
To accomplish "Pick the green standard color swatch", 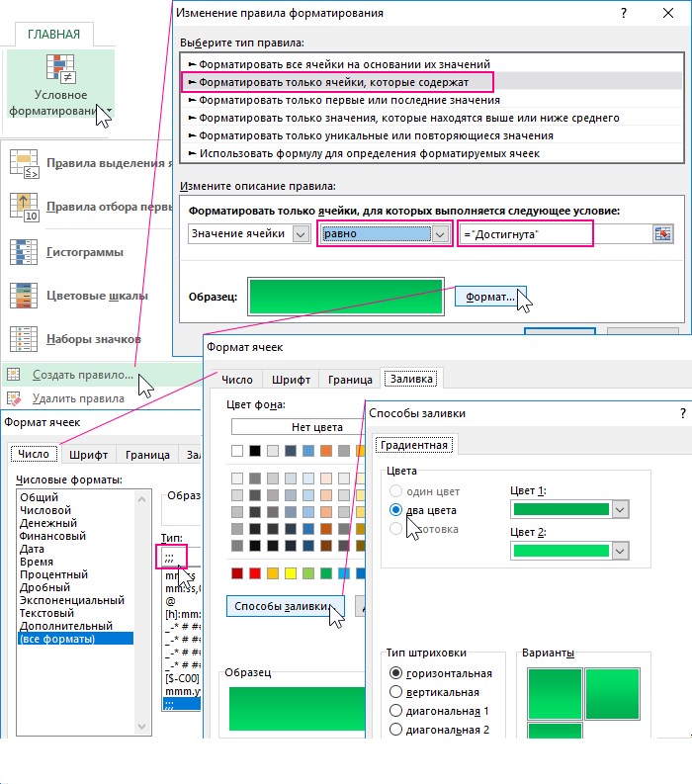I will [326, 573].
